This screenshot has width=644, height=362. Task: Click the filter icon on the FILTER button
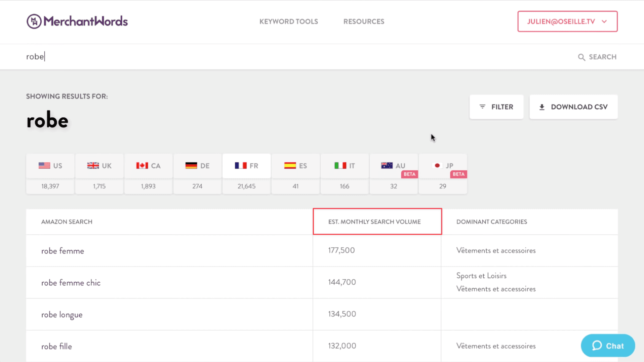coord(483,107)
